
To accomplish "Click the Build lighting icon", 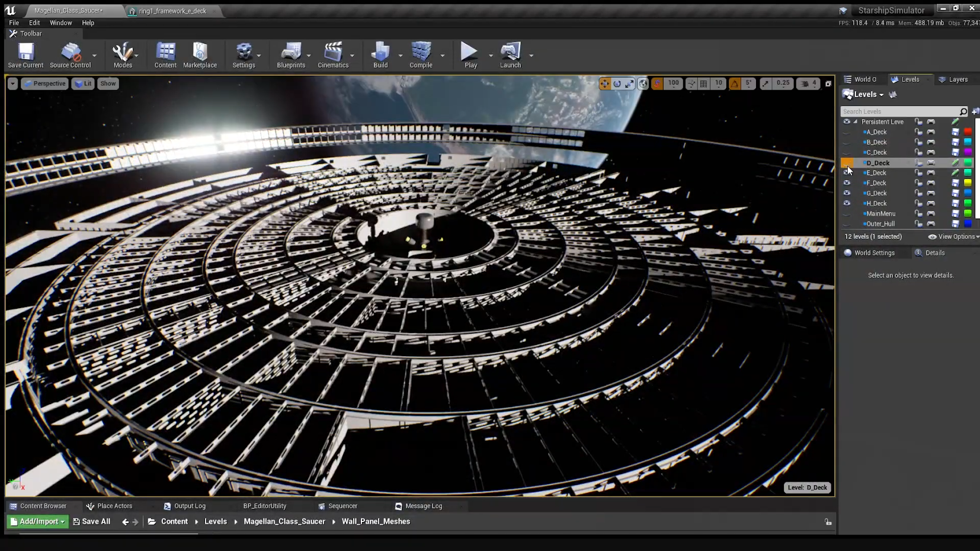I will (380, 55).
